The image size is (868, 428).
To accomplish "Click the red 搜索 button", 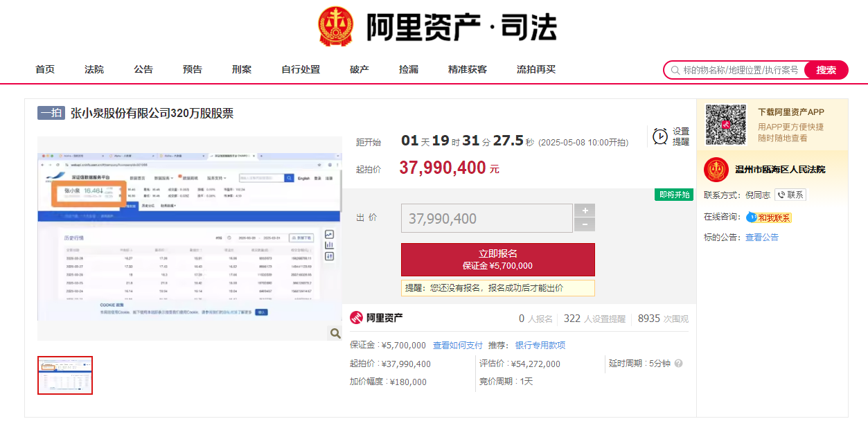I will [x=826, y=70].
